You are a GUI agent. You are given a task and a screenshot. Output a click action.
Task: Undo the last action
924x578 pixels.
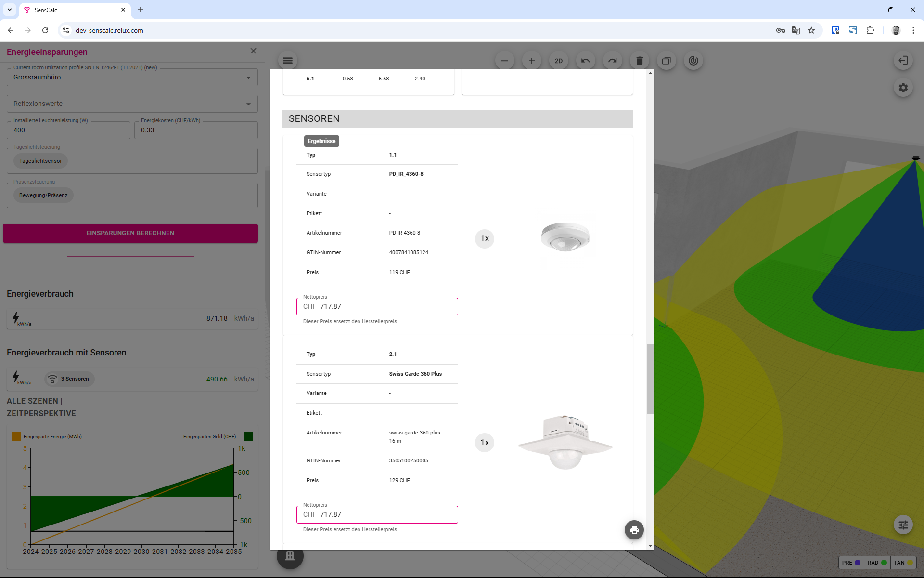pyautogui.click(x=585, y=60)
